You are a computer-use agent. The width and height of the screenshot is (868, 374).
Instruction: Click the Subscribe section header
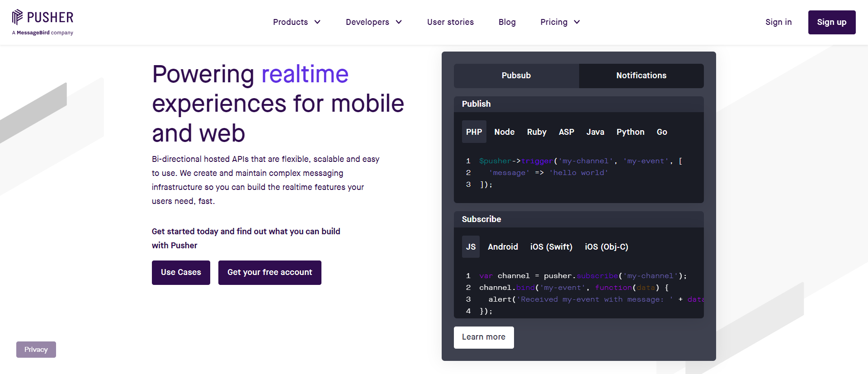tap(579, 219)
